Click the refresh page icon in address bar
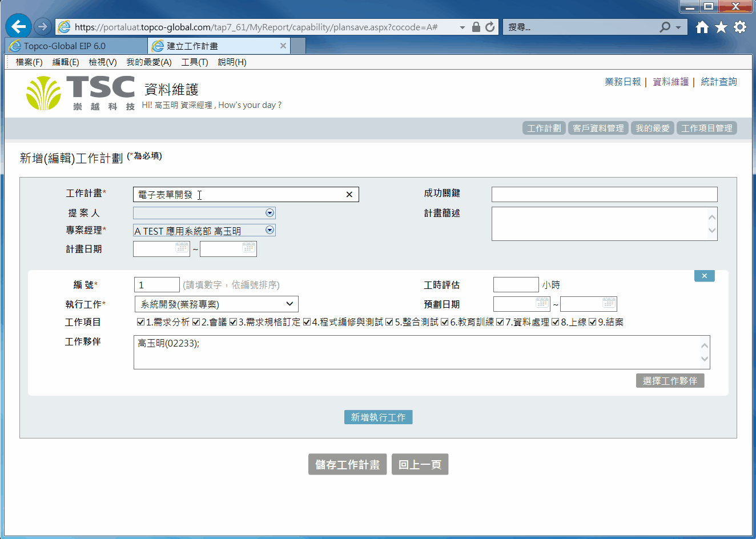The width and height of the screenshot is (756, 539). 490,27
